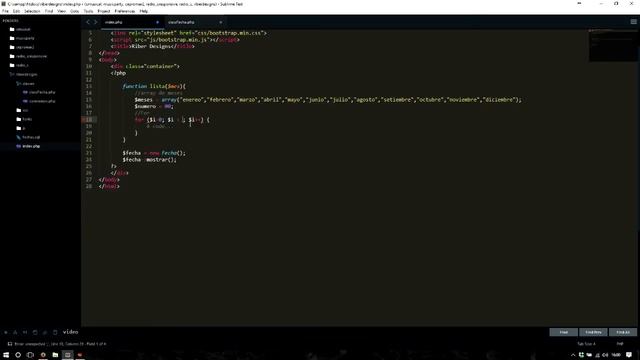The image size is (640, 360).
Task: Click the 'function lista' line of code
Action: [x=154, y=86]
